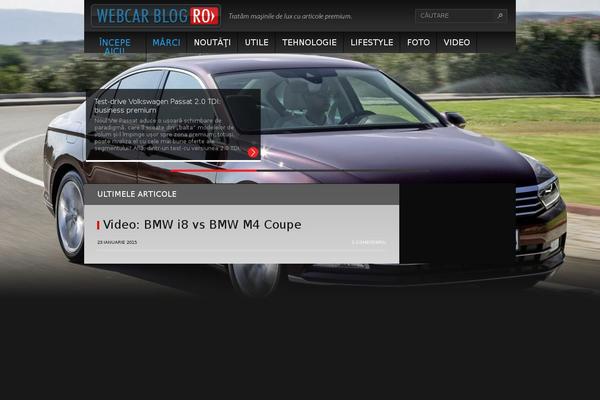Click the Webcar Blog RO logo
600x400 pixels.
pos(156,16)
